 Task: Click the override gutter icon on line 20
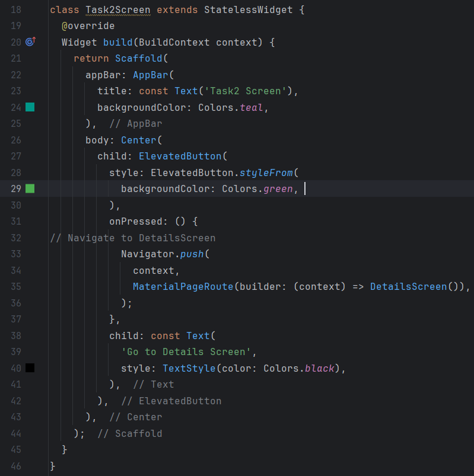click(x=30, y=41)
